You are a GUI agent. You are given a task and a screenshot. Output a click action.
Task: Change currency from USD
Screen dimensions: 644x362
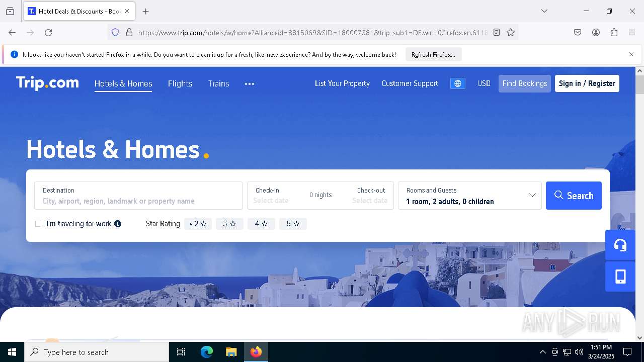click(x=484, y=83)
